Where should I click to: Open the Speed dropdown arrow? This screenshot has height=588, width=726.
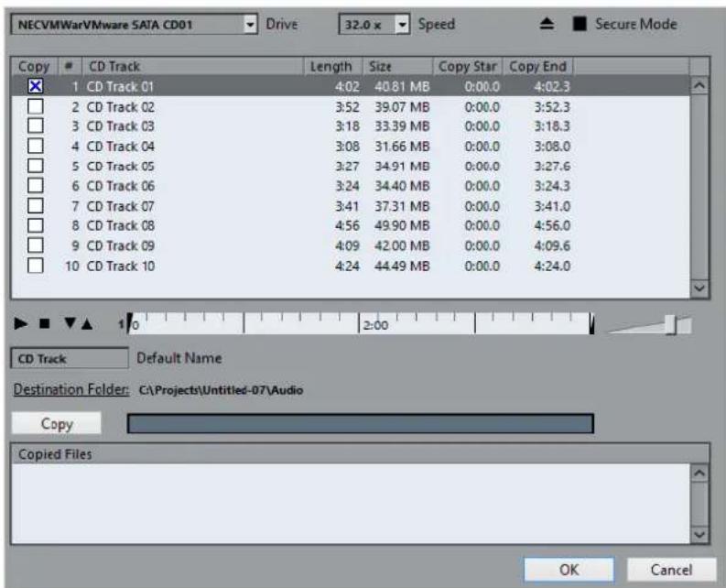coord(402,24)
